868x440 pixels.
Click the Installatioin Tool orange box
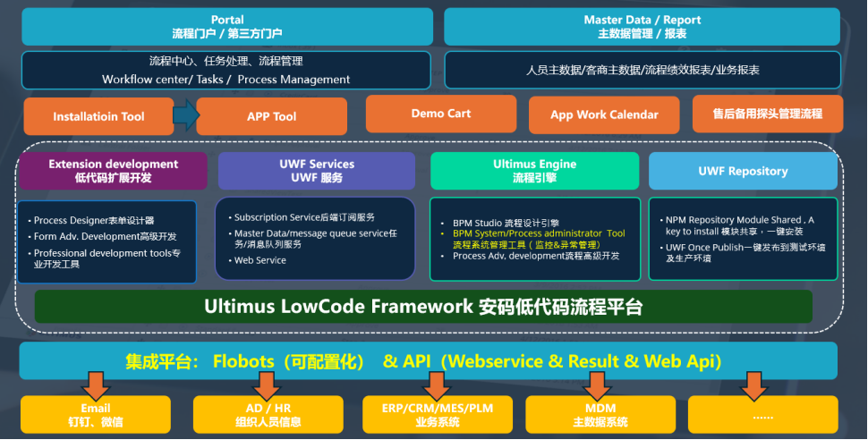[x=98, y=116]
